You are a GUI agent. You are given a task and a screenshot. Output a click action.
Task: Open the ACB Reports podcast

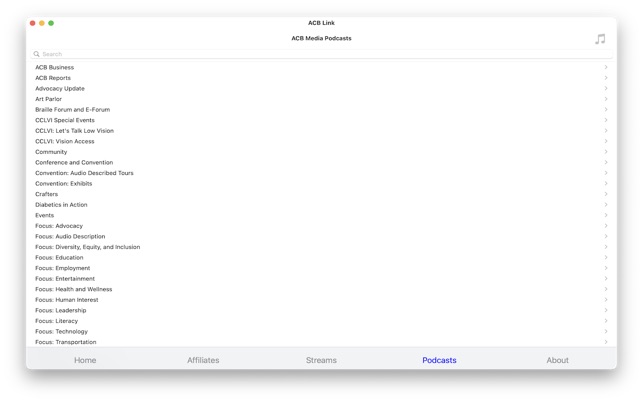pos(322,78)
